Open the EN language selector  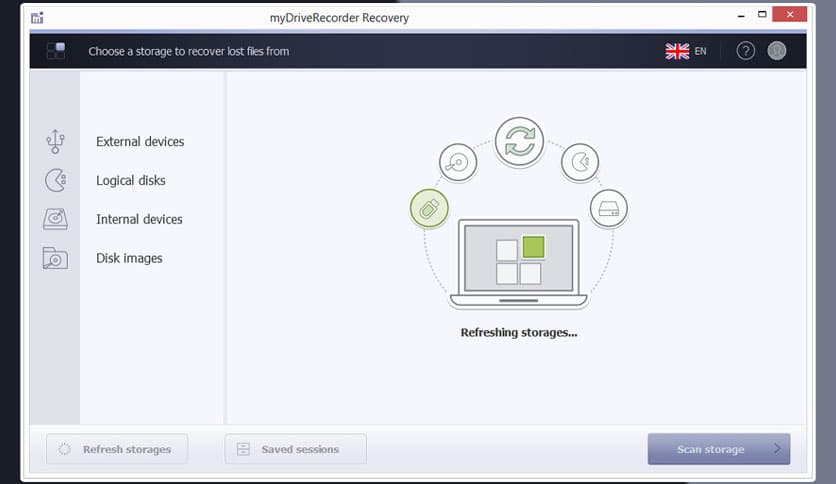tap(701, 51)
